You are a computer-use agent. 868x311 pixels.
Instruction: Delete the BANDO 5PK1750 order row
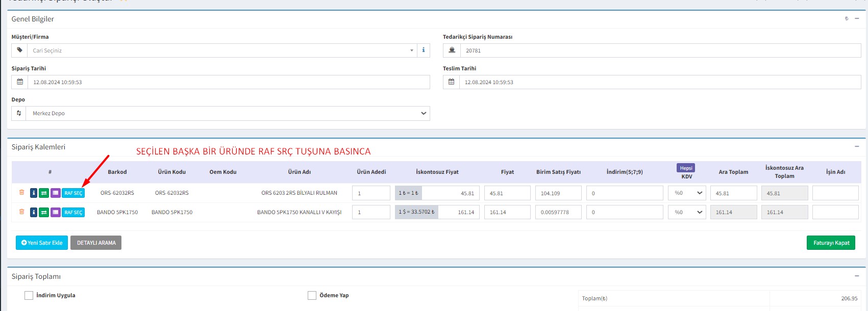tap(21, 212)
